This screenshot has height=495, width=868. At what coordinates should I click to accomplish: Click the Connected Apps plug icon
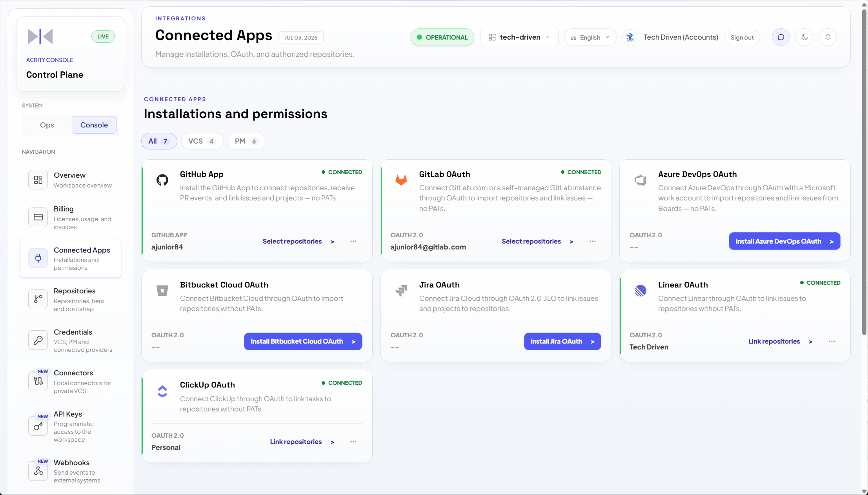(x=38, y=258)
